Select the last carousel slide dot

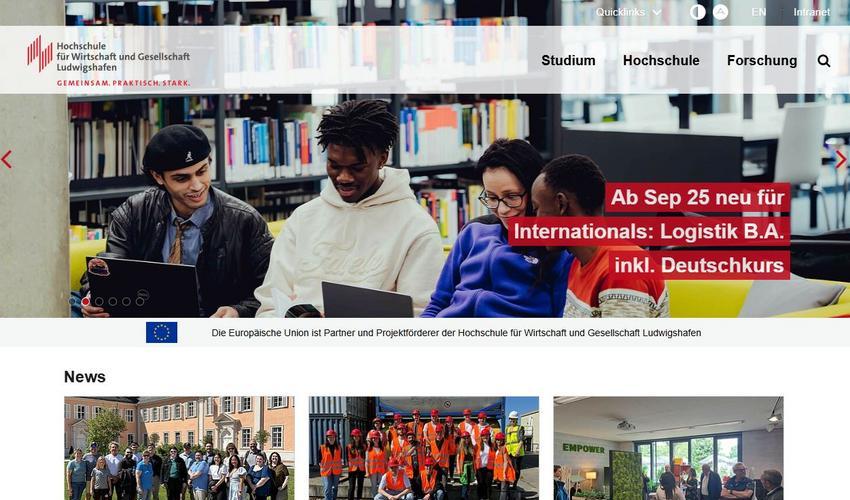point(140,301)
